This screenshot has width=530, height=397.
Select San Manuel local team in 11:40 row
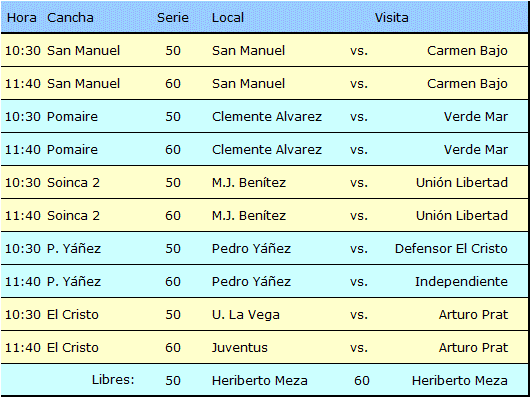(x=248, y=83)
